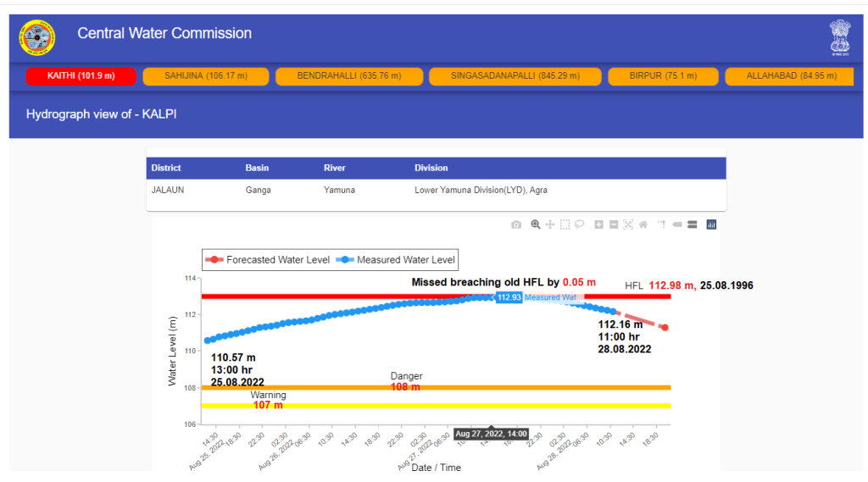The image size is (868, 482).
Task: Choose the Box Select tool
Action: [x=565, y=224]
